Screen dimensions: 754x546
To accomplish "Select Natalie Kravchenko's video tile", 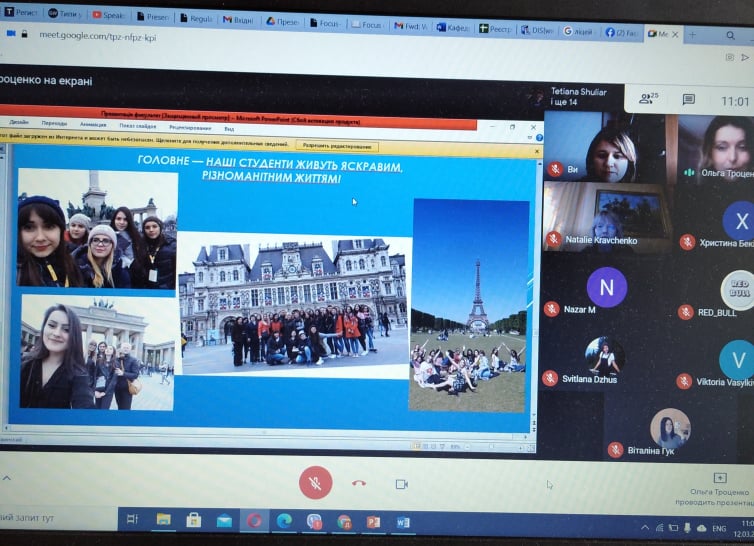I will click(x=606, y=216).
